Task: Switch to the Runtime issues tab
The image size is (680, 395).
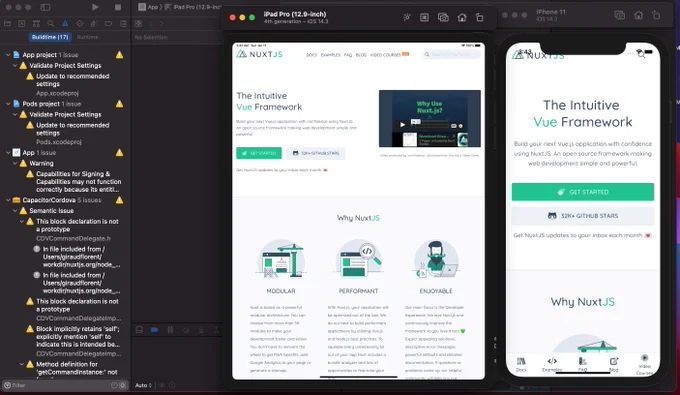Action: click(x=87, y=37)
